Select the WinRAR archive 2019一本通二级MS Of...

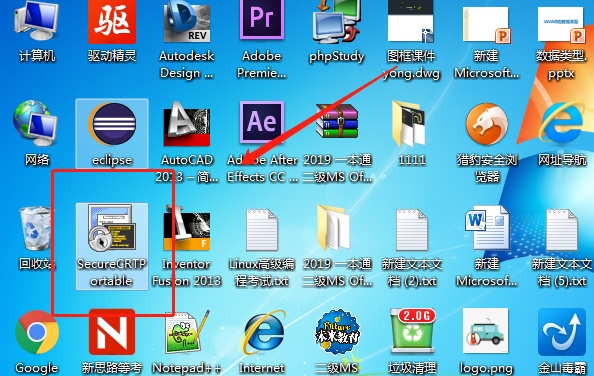point(337,121)
